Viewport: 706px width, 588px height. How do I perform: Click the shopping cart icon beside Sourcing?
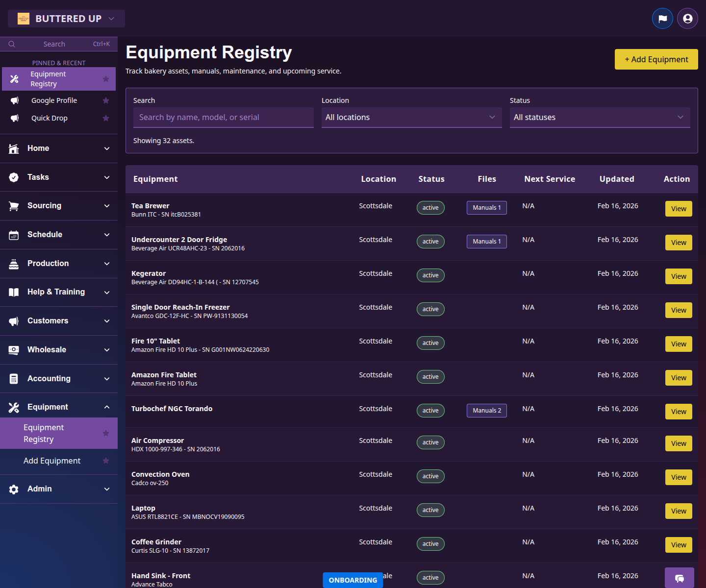[13, 205]
